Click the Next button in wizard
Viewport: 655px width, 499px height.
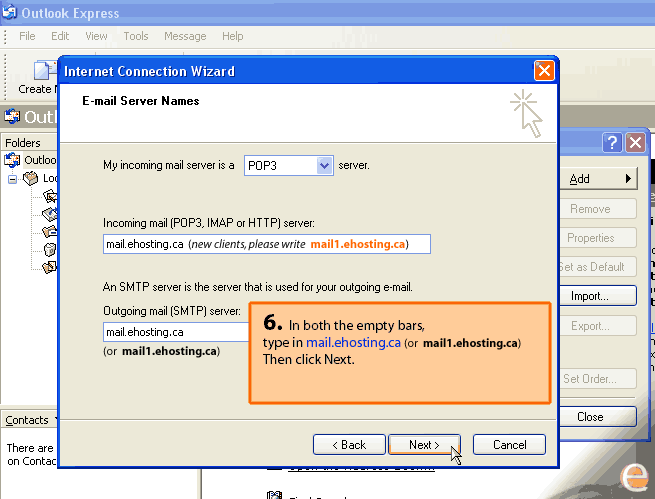pyautogui.click(x=423, y=445)
